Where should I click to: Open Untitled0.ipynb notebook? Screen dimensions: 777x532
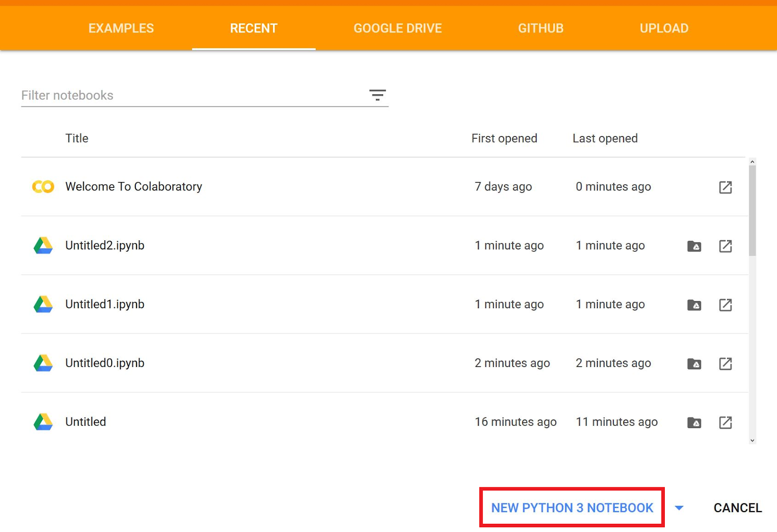pyautogui.click(x=105, y=363)
